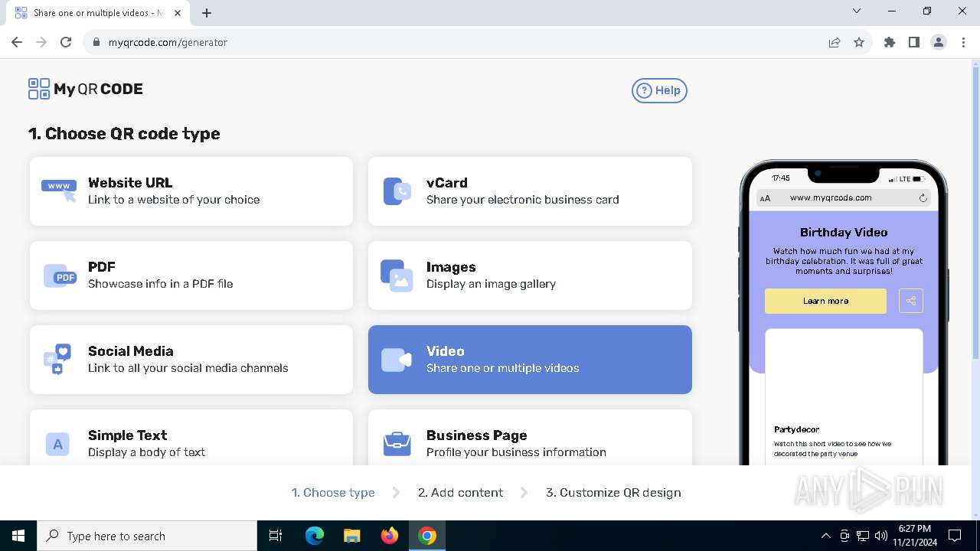Click the PDF file icon

click(60, 275)
